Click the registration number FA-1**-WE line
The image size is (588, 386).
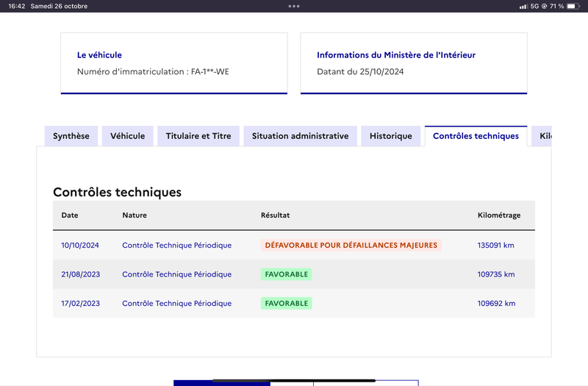(x=153, y=71)
